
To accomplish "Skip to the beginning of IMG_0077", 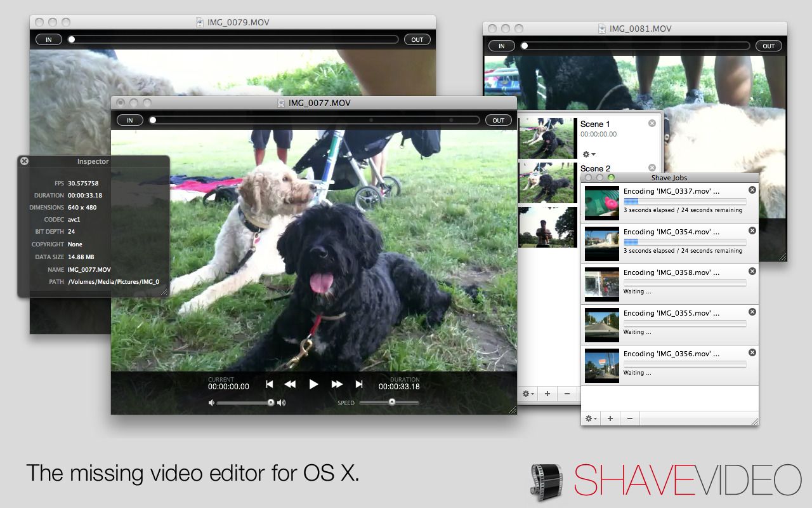I will (269, 384).
